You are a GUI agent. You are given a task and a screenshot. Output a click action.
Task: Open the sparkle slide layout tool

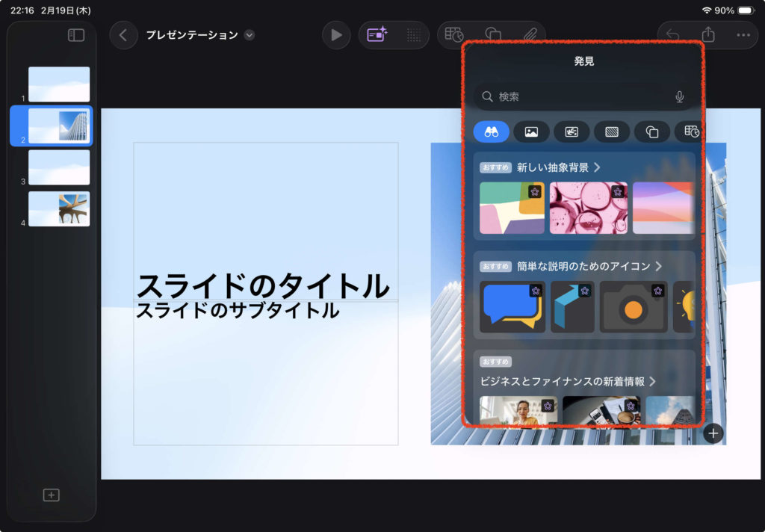[x=377, y=35]
